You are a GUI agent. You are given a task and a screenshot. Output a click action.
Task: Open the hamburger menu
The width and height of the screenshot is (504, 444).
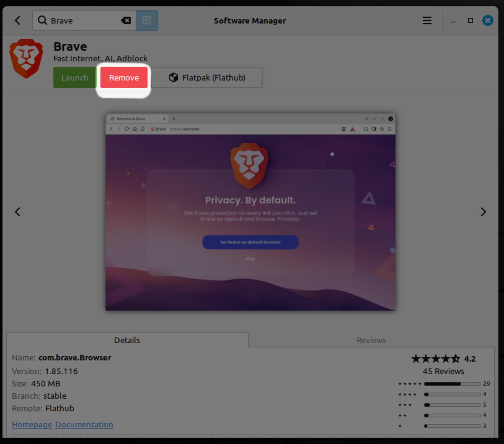pyautogui.click(x=427, y=21)
